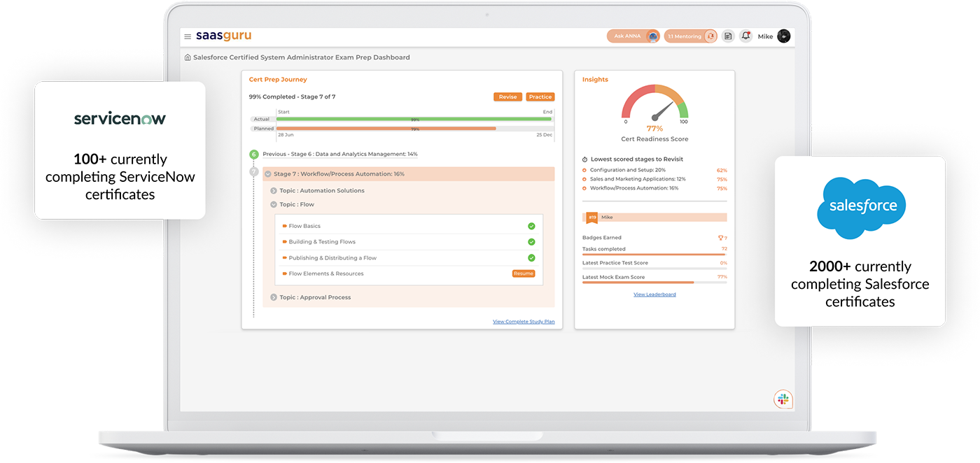Collapse Topic: Flow
The image size is (980, 463).
[274, 205]
